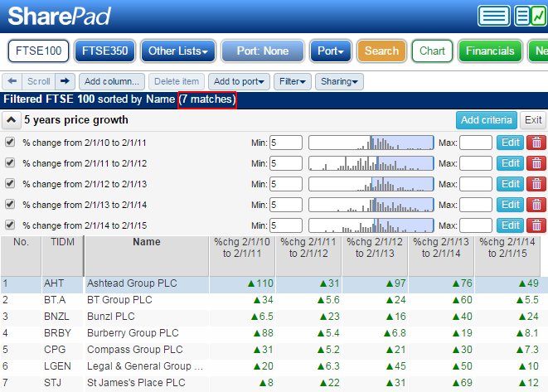
Task: Select the Bunzl PLC row
Action: coord(274,317)
